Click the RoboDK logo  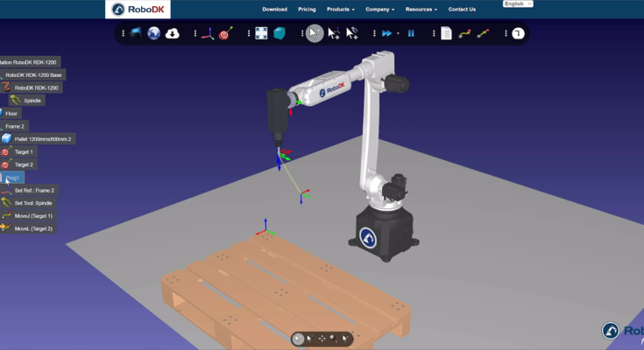coord(138,9)
